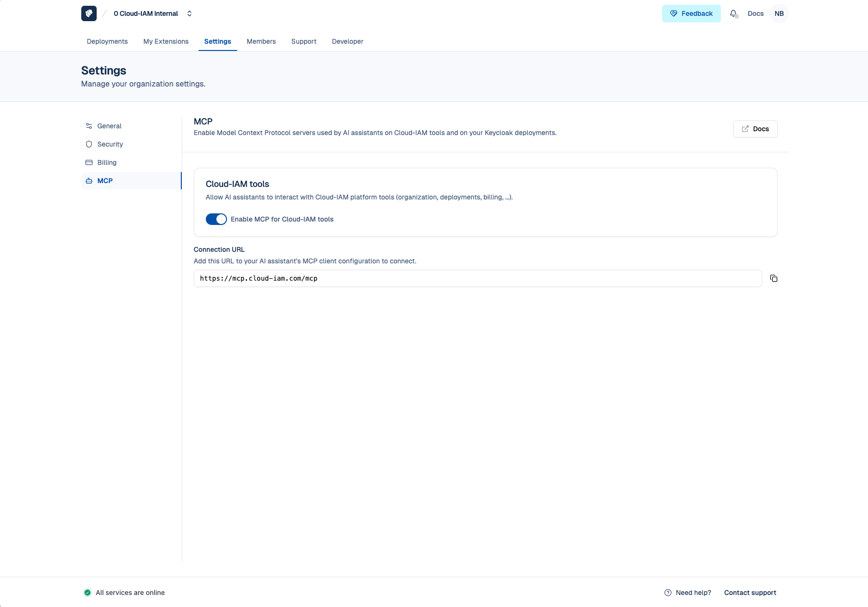Expand the organization switcher chevrons
Viewport: 868px width, 607px height.
point(189,13)
